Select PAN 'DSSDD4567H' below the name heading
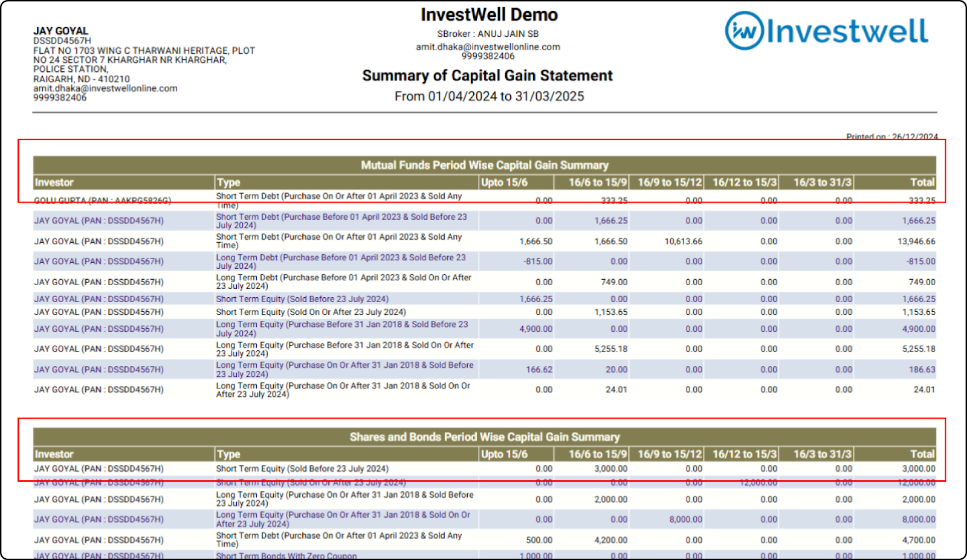Screen dimensions: 967x560 pyautogui.click(x=62, y=40)
